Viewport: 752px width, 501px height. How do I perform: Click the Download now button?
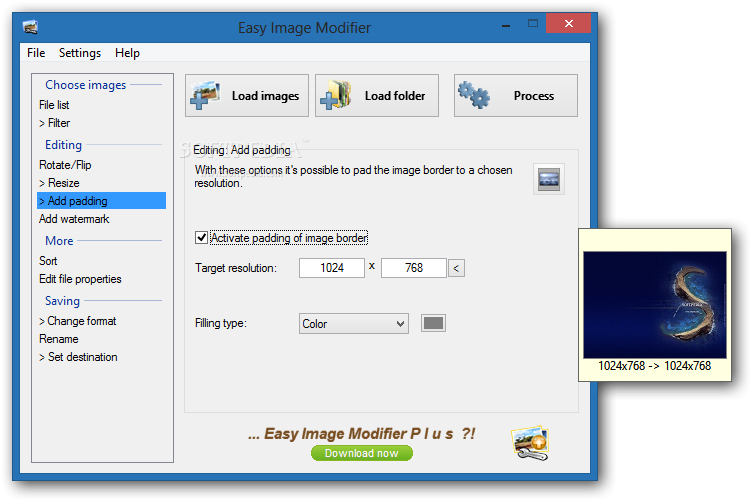362,453
